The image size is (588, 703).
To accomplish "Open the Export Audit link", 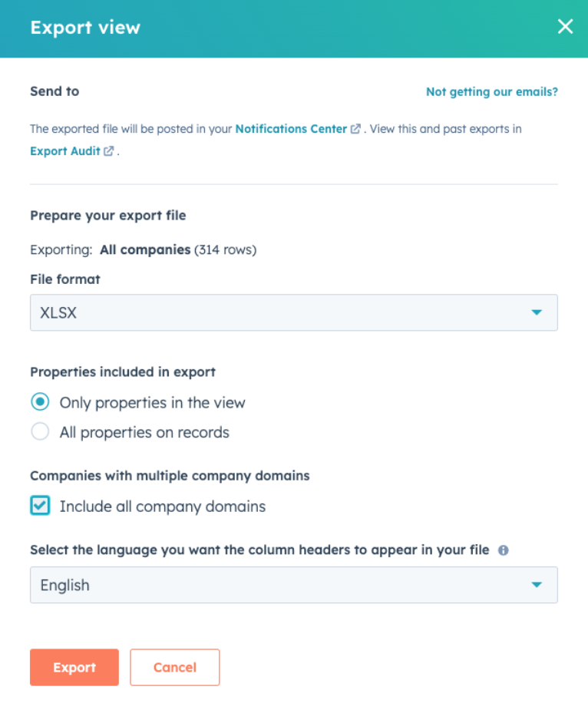I will pos(65,151).
